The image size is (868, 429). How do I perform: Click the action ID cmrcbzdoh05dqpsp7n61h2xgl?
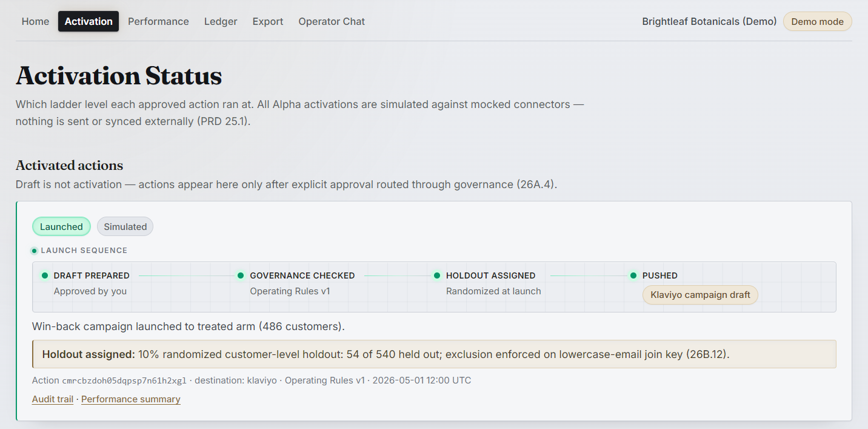124,381
